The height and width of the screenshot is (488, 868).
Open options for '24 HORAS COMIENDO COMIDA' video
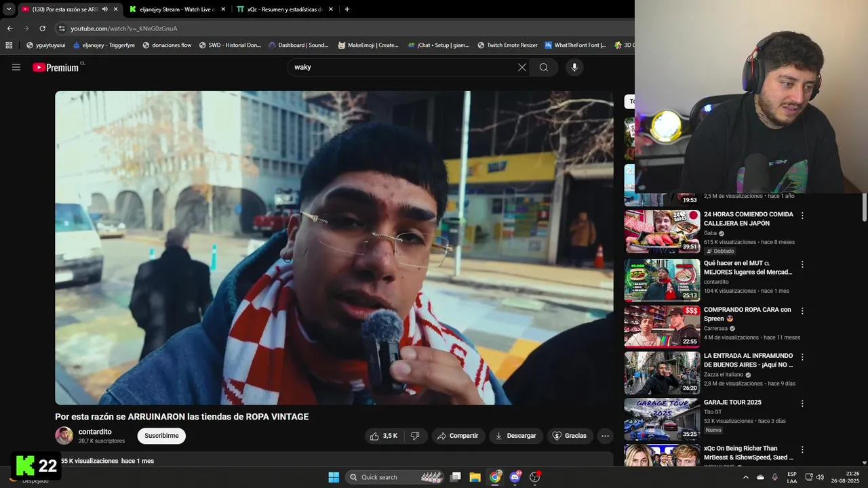click(802, 216)
